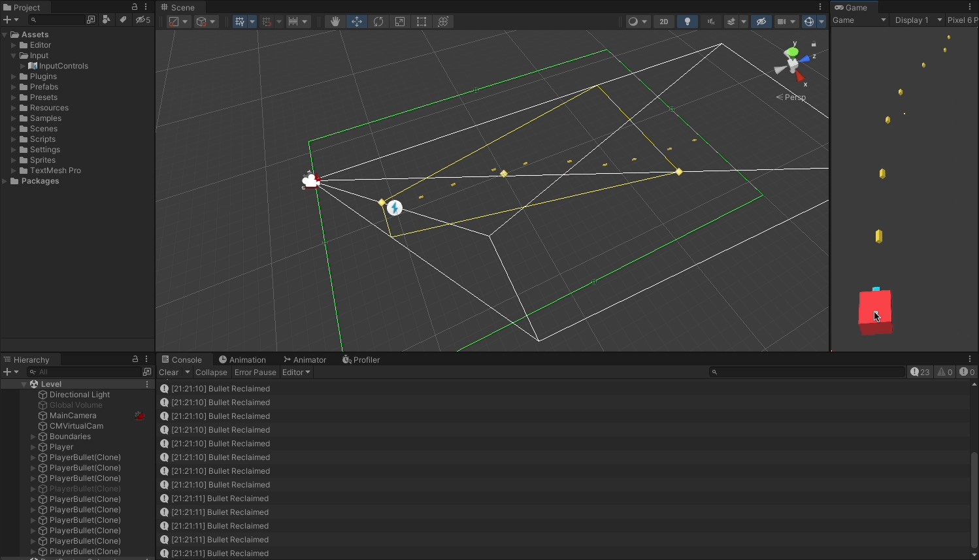Open Game view more options menu
The height and width of the screenshot is (560, 979).
(970, 7)
